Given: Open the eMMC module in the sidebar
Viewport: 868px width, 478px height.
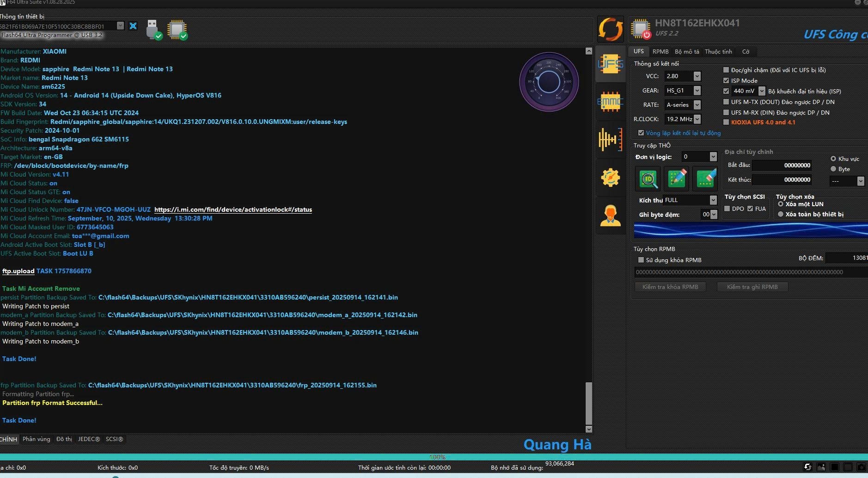Looking at the screenshot, I should click(x=610, y=102).
